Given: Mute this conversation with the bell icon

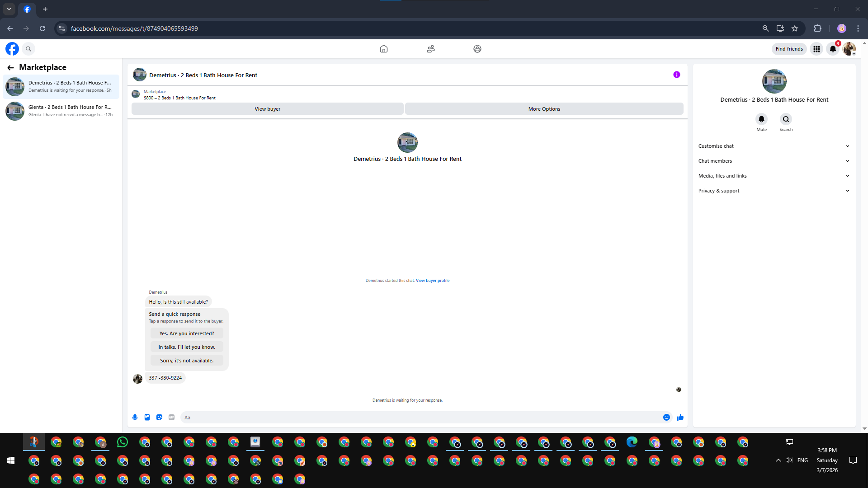Looking at the screenshot, I should pyautogui.click(x=762, y=119).
